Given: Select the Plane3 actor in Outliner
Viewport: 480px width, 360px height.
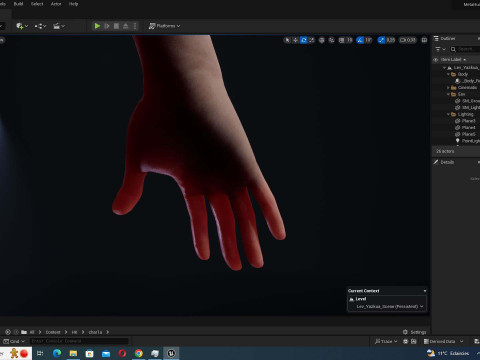Looking at the screenshot, I should tap(456, 121).
